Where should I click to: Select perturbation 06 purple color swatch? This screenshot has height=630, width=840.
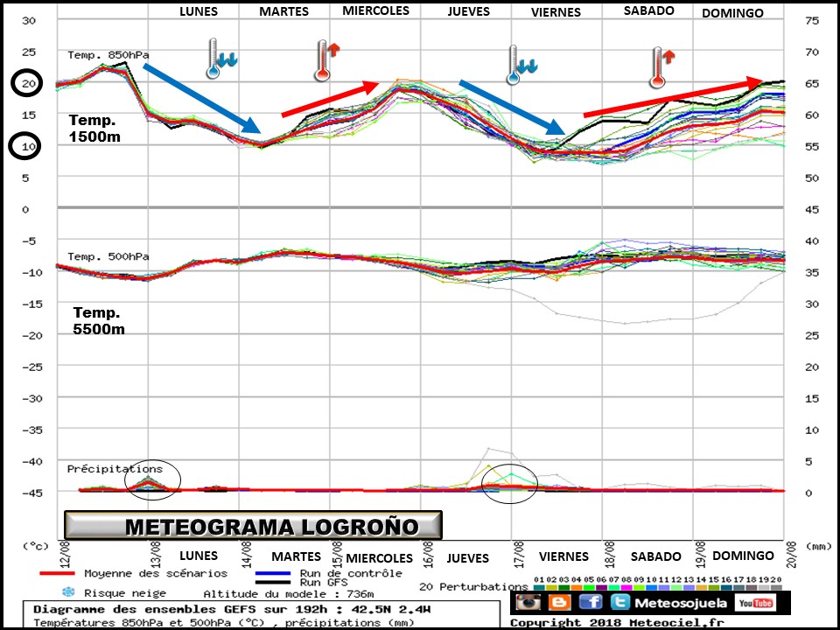click(602, 588)
